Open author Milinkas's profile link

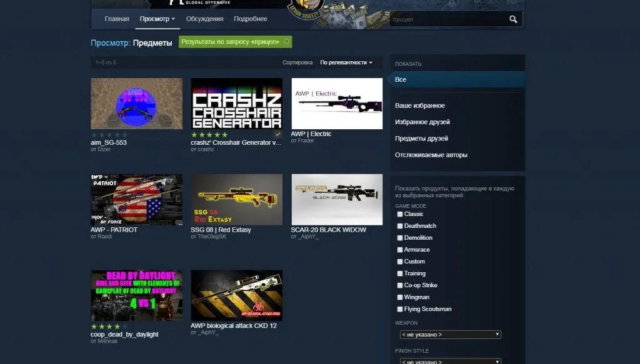click(107, 341)
